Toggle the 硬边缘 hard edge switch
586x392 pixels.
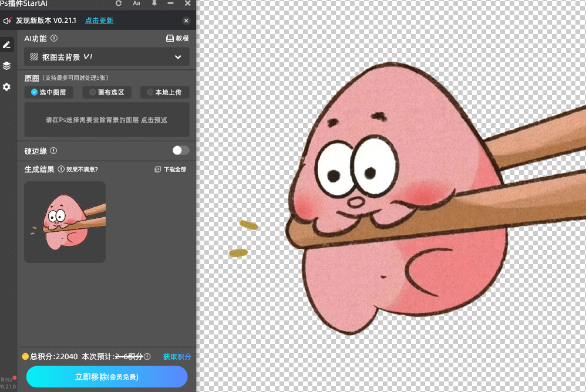click(x=181, y=150)
